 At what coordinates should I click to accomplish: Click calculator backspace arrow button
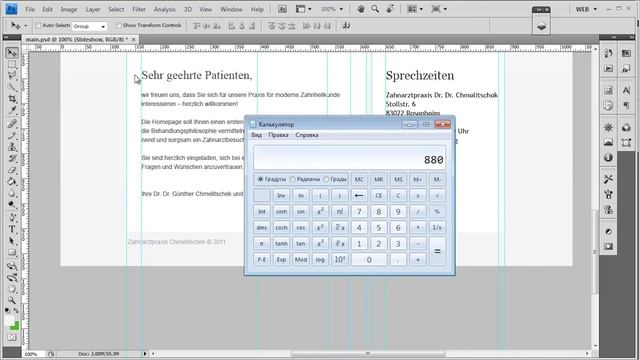[x=359, y=196]
